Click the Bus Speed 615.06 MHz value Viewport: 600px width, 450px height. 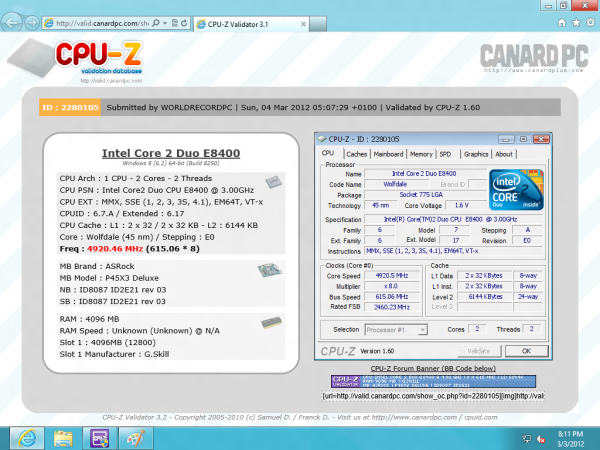392,297
